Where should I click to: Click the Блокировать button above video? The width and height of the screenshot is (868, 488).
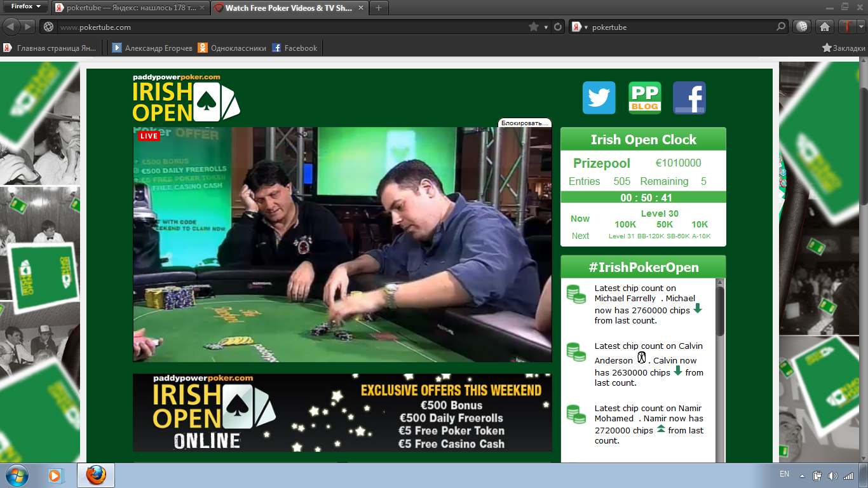pyautogui.click(x=524, y=123)
